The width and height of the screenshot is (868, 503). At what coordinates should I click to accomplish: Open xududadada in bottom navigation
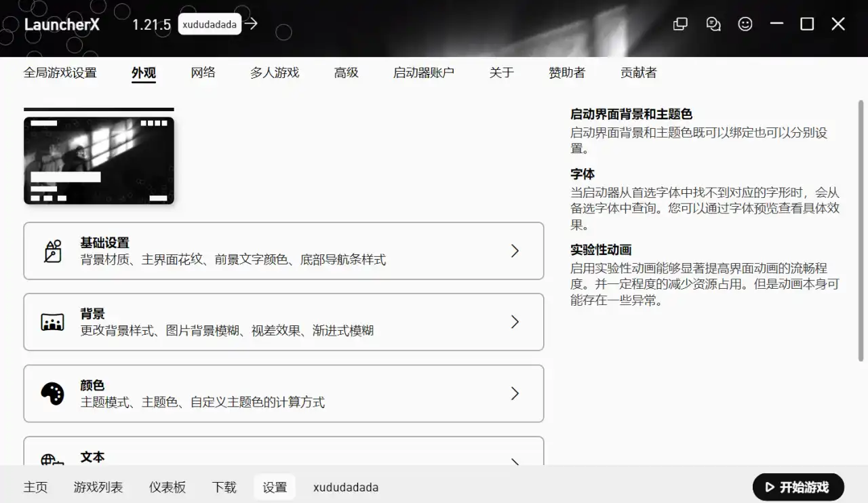pos(346,487)
